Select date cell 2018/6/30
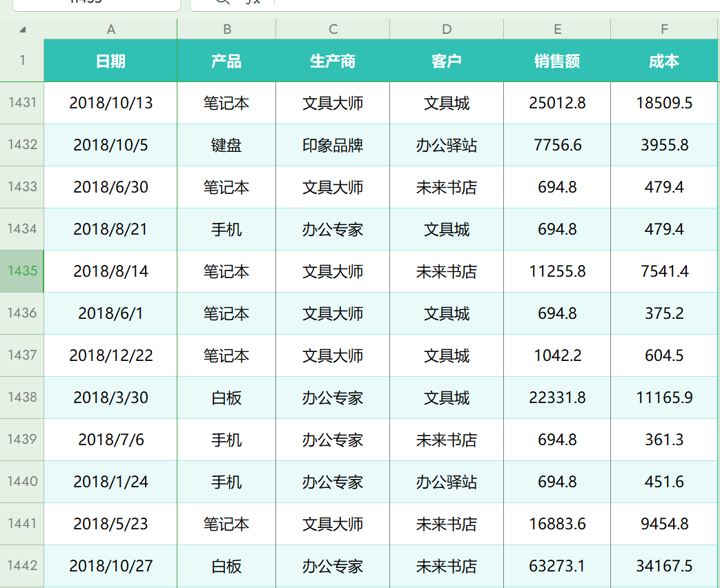This screenshot has width=720, height=588. tap(110, 187)
